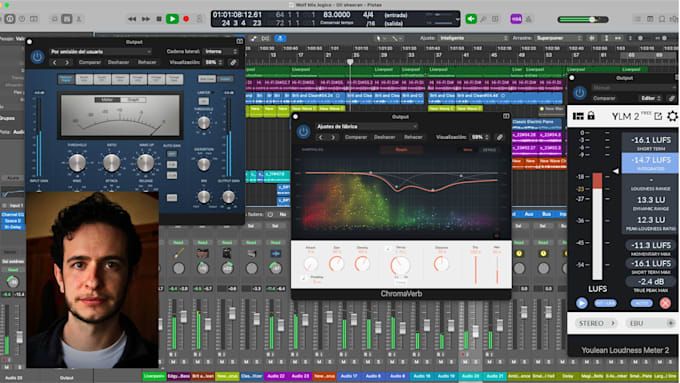680x383 pixels.
Task: Click the red Record button
Action: coord(186,19)
